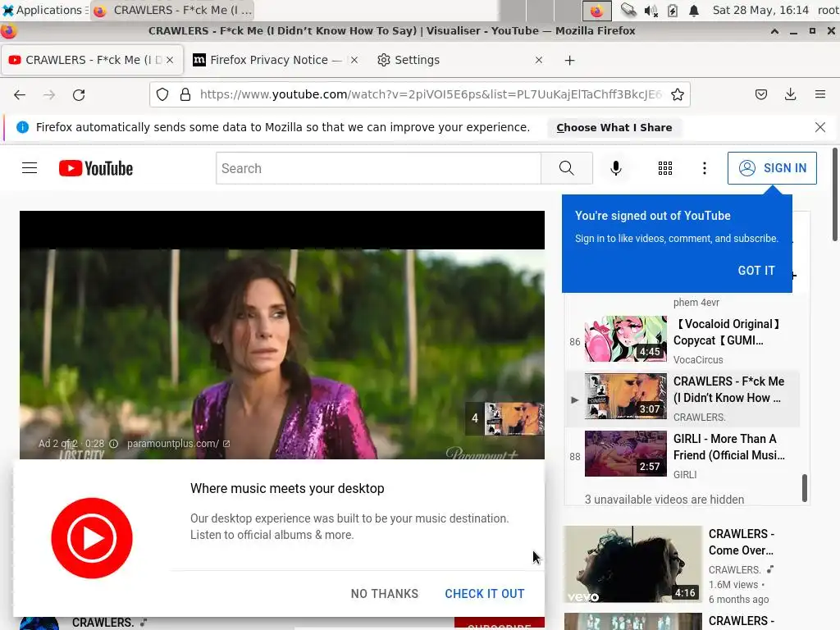
Task: Play Vocaloid Original Copycat playlist item
Action: (682, 340)
